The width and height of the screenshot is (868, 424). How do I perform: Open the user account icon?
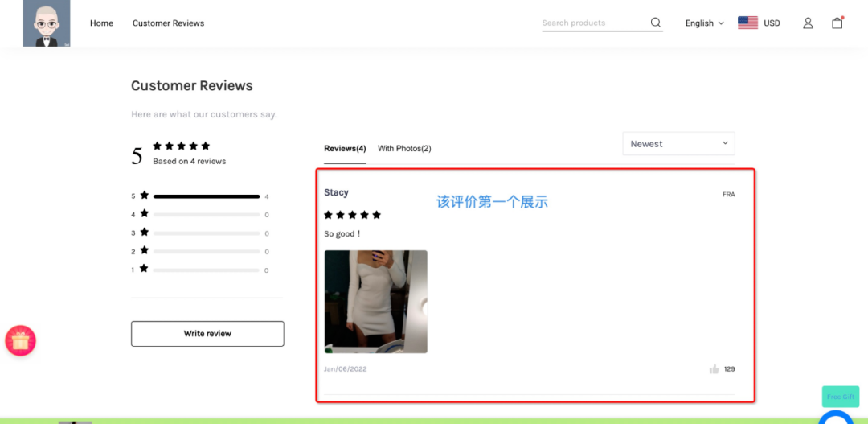tap(808, 23)
